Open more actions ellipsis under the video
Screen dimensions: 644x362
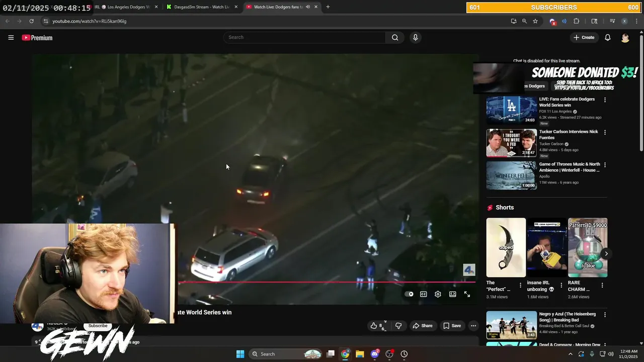click(473, 326)
